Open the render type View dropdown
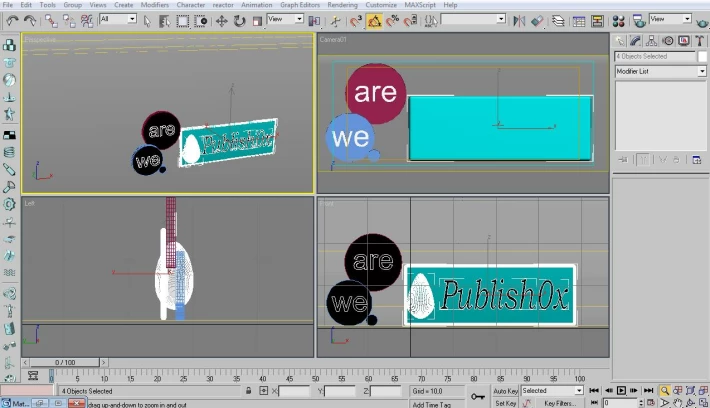Image resolution: width=710 pixels, height=408 pixels. click(x=670, y=19)
